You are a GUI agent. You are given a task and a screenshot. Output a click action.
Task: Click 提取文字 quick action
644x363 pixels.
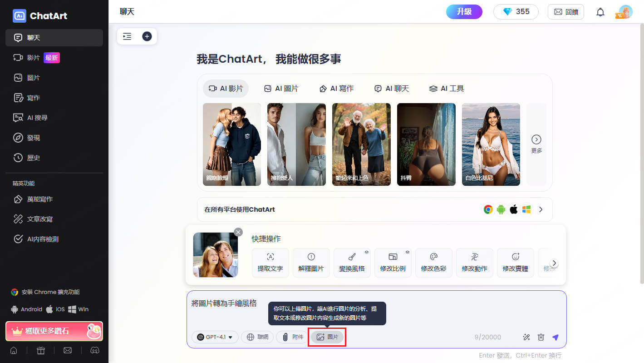click(x=270, y=263)
